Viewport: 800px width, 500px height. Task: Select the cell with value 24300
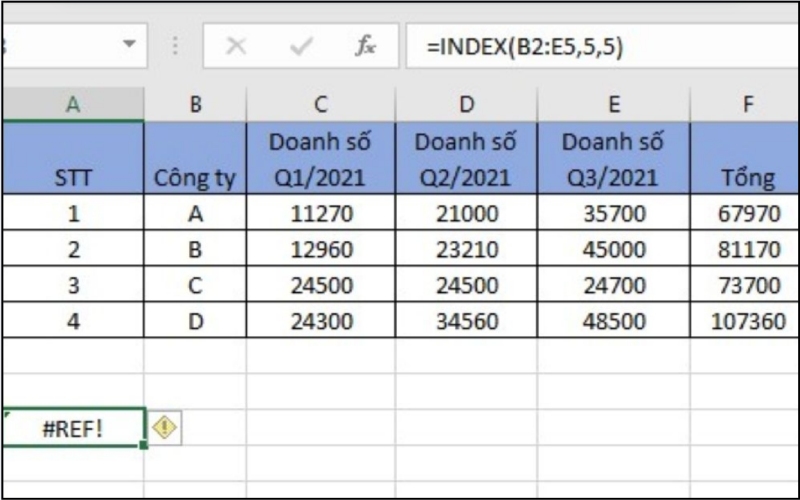(320, 320)
